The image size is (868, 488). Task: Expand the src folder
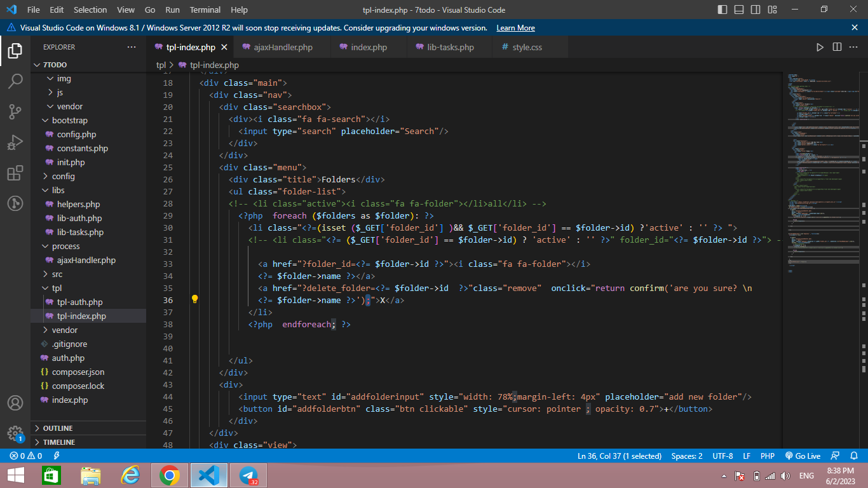pyautogui.click(x=90, y=274)
